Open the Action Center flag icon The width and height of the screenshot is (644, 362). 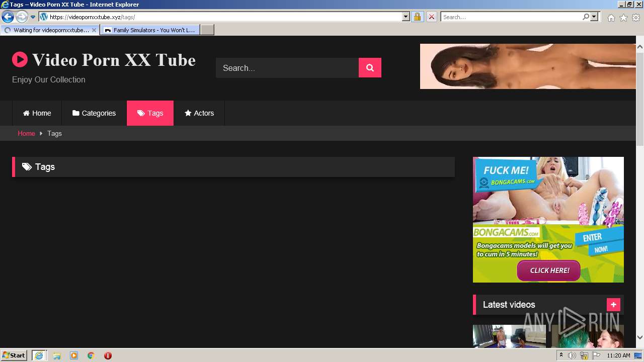point(596,355)
